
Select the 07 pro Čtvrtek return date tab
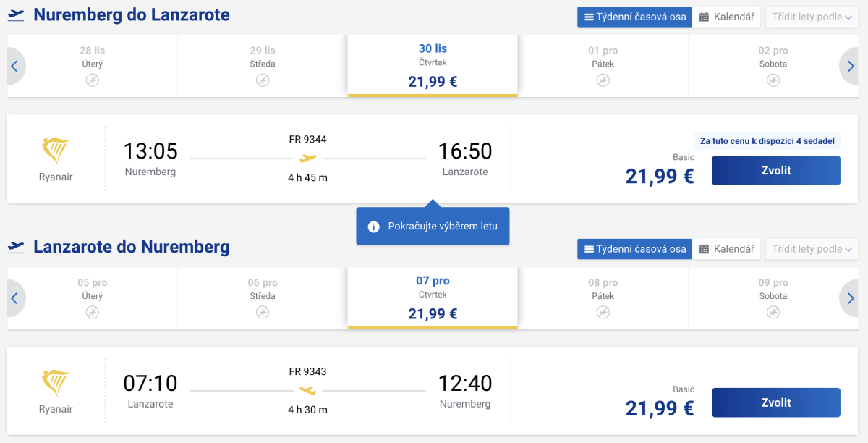pyautogui.click(x=433, y=298)
